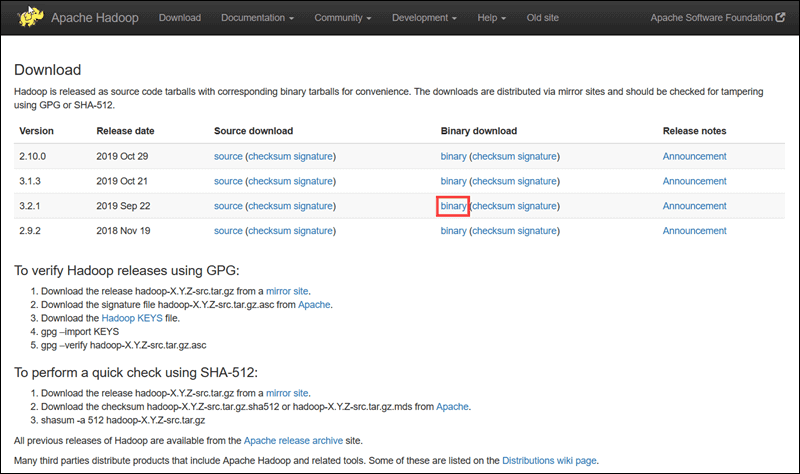Open source checksum for version 2.9.2
The height and width of the screenshot is (474, 800).
(x=269, y=231)
